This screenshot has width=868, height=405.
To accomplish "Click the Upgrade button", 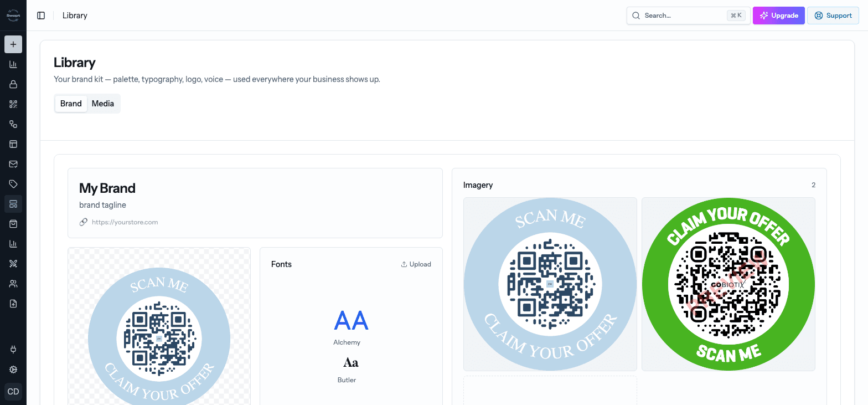I will coord(779,16).
